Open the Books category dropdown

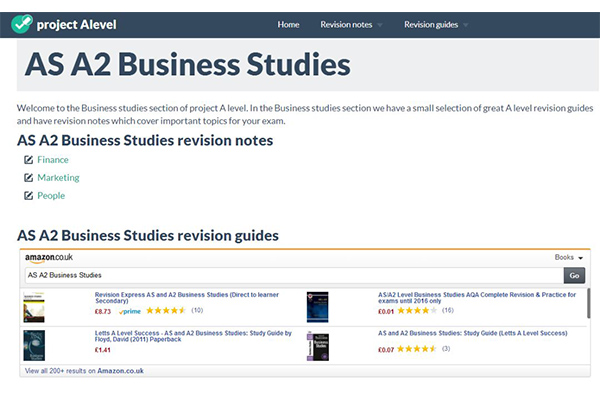[x=569, y=257]
